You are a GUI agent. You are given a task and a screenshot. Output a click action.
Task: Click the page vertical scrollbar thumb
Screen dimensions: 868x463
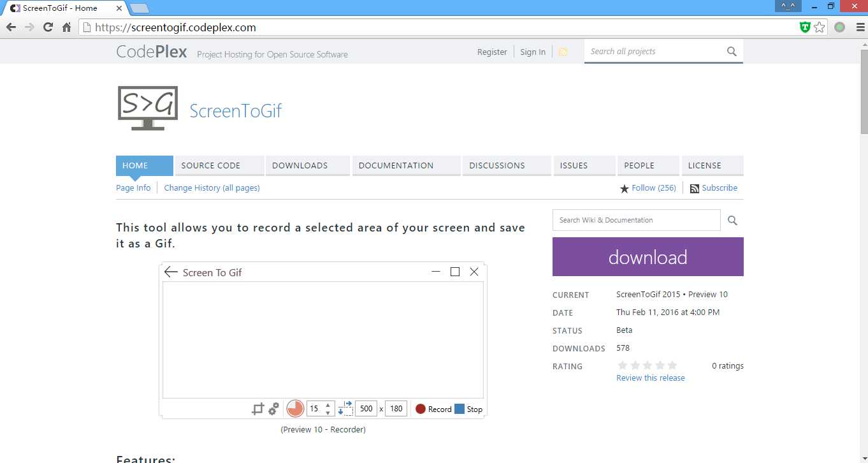[864, 92]
